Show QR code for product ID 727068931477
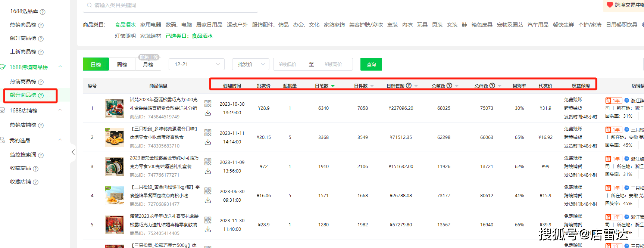The width and height of the screenshot is (644, 248). [x=208, y=191]
